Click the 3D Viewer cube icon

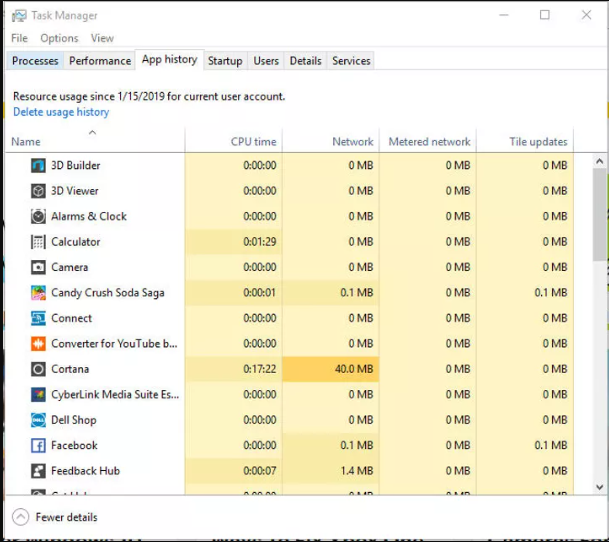[x=38, y=191]
